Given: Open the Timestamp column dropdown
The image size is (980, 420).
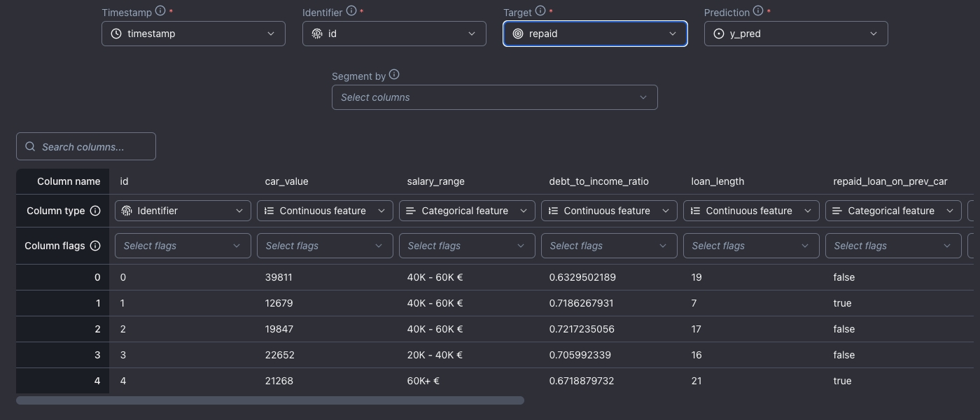Looking at the screenshot, I should (x=193, y=34).
